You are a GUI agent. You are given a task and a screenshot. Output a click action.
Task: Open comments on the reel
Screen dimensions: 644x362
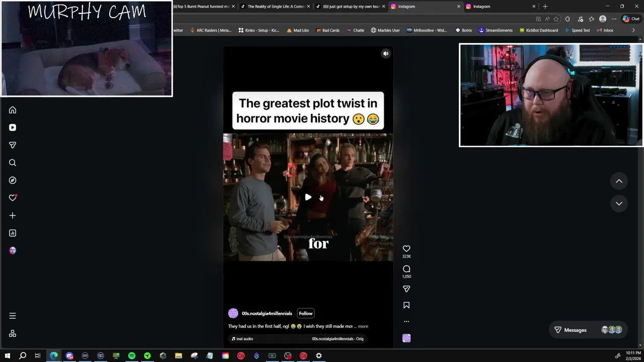coord(407,269)
